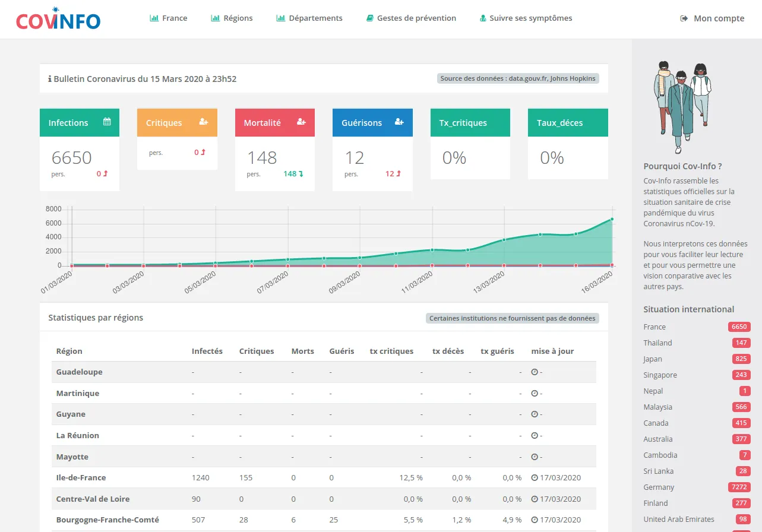Select the last data point on chart
This screenshot has width=762, height=532.
tap(612, 219)
